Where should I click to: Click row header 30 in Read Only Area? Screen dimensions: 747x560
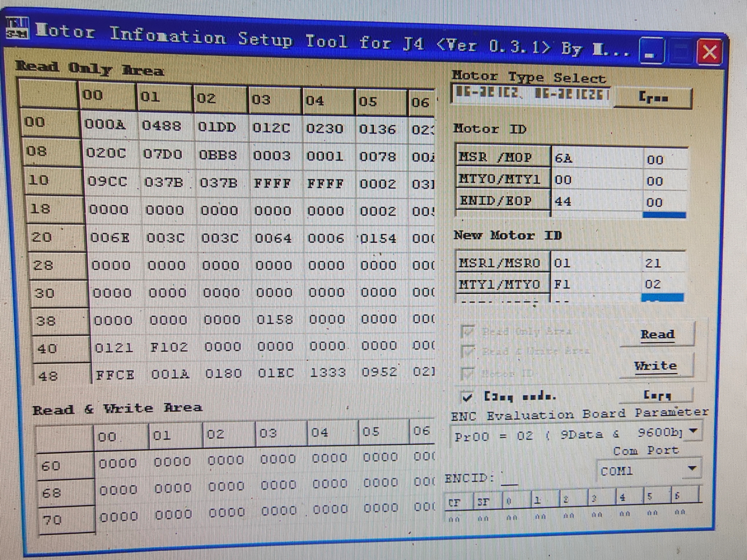click(x=58, y=293)
